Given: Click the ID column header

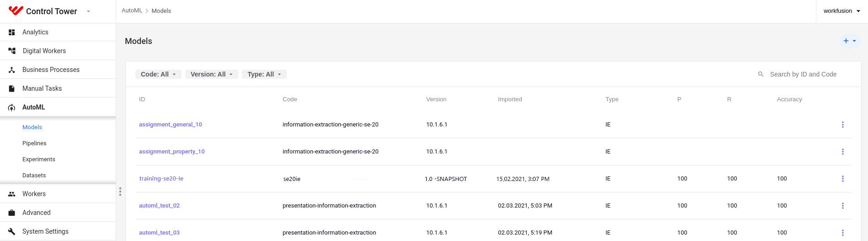Looking at the screenshot, I should pos(142,99).
